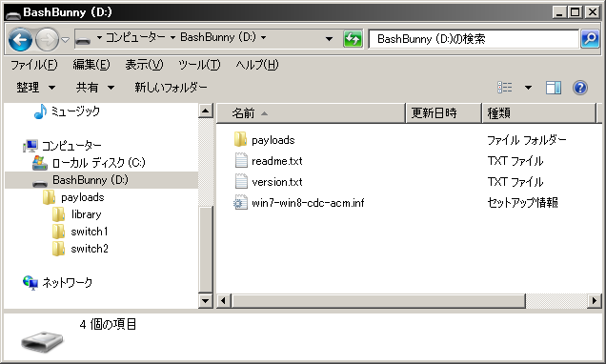This screenshot has width=606, height=364.
Task: Select コンピューター in the navigation tree
Action: coord(71,146)
